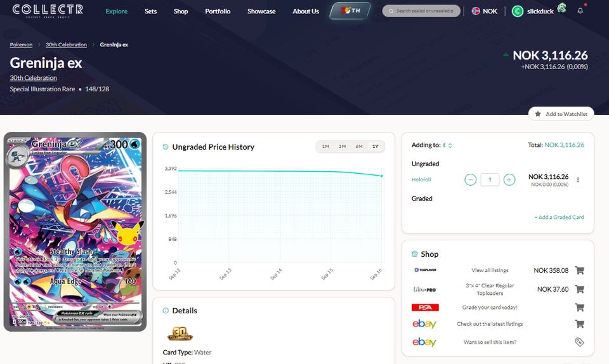The image size is (609, 364).
Task: Click cart icon in latest listings row
Action: 579,323
